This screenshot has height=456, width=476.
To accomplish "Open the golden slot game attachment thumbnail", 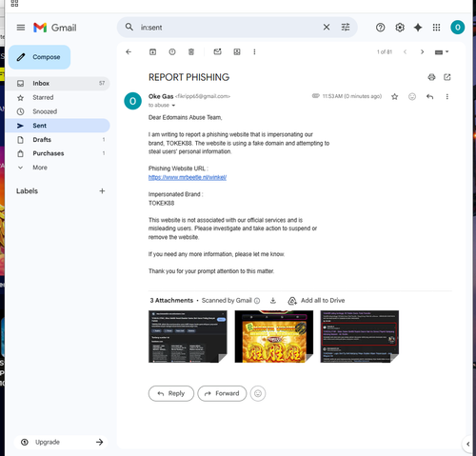I will click(274, 336).
